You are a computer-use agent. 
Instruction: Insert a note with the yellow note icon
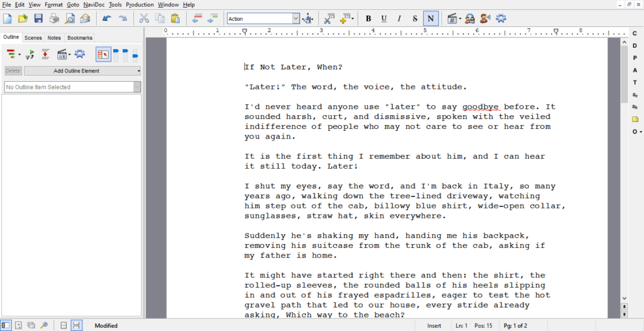635,119
